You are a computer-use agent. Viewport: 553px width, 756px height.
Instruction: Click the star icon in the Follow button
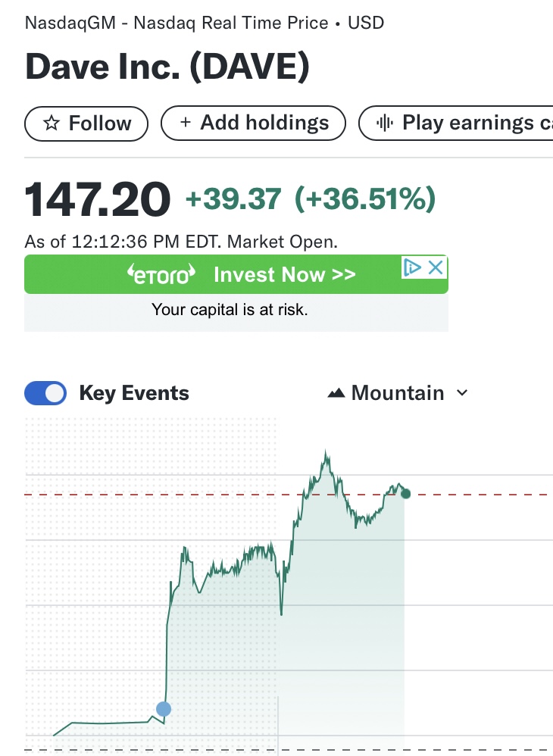52,123
